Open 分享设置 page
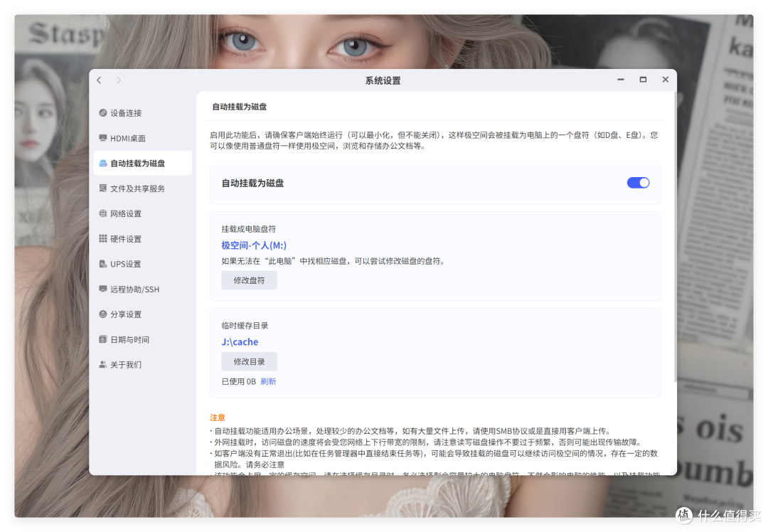The height and width of the screenshot is (532, 768). click(142, 314)
